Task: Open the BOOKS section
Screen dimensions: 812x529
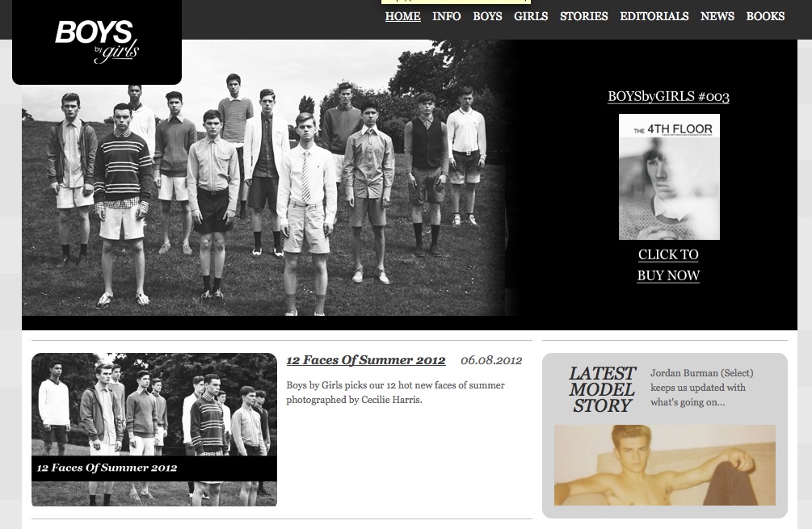Action: point(765,16)
